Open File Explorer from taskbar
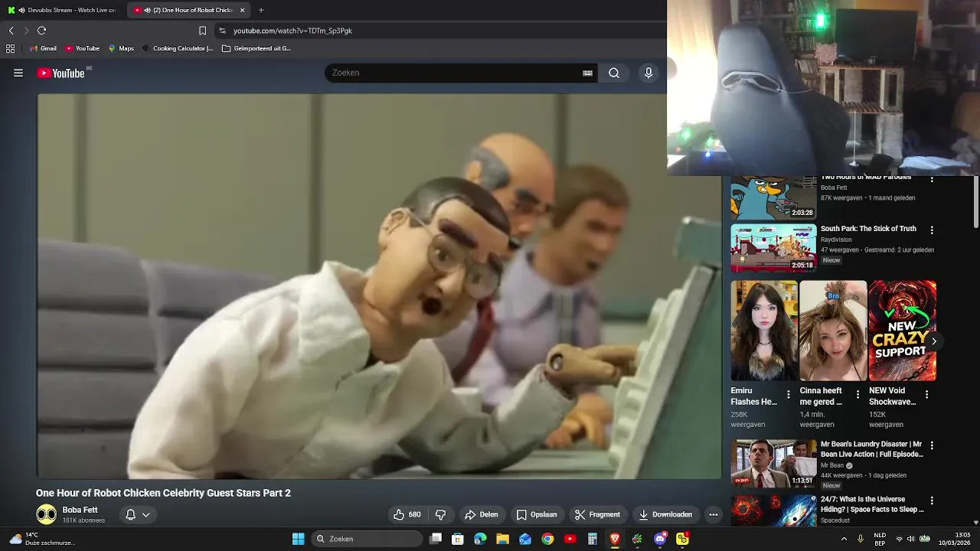 pyautogui.click(x=502, y=539)
